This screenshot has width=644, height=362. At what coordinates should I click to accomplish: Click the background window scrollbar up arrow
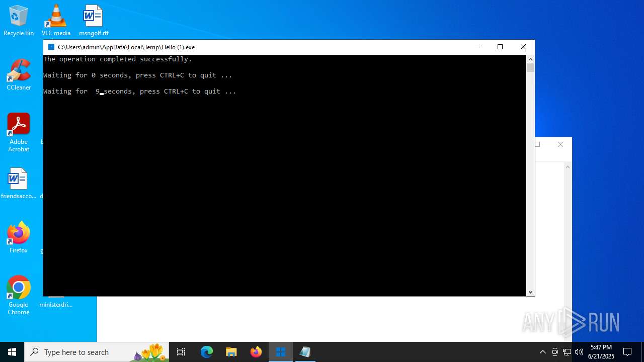tap(568, 167)
